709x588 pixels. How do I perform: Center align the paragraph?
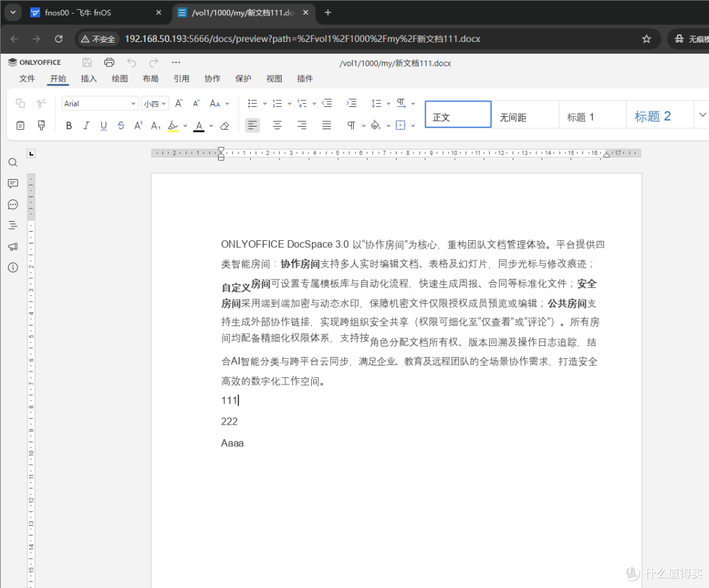click(x=277, y=125)
